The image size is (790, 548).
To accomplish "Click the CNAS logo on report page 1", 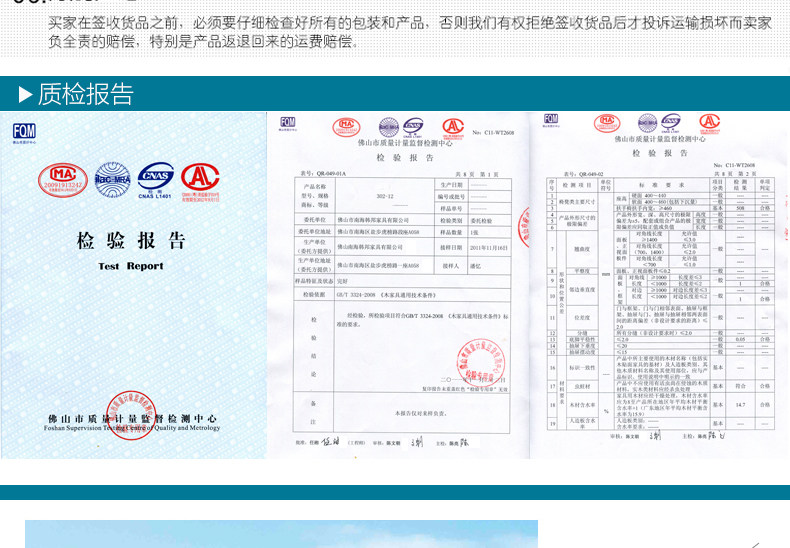I will click(413, 127).
